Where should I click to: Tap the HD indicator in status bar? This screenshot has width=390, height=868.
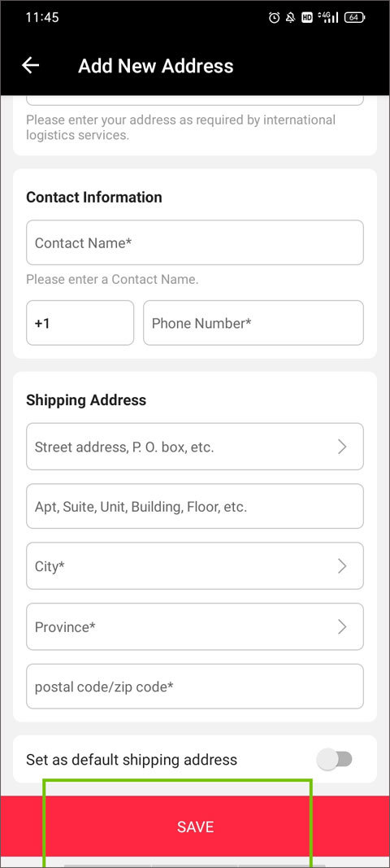tap(307, 18)
